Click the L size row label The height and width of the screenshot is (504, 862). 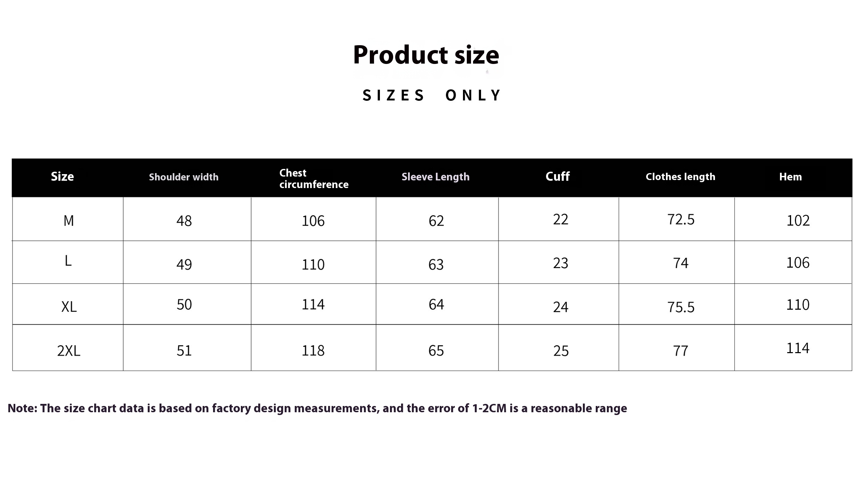68,260
